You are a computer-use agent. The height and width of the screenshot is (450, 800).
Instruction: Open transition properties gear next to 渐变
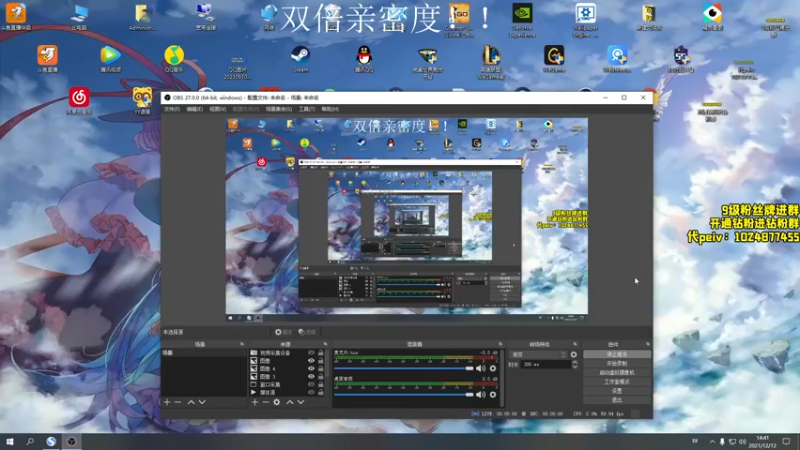coord(574,354)
